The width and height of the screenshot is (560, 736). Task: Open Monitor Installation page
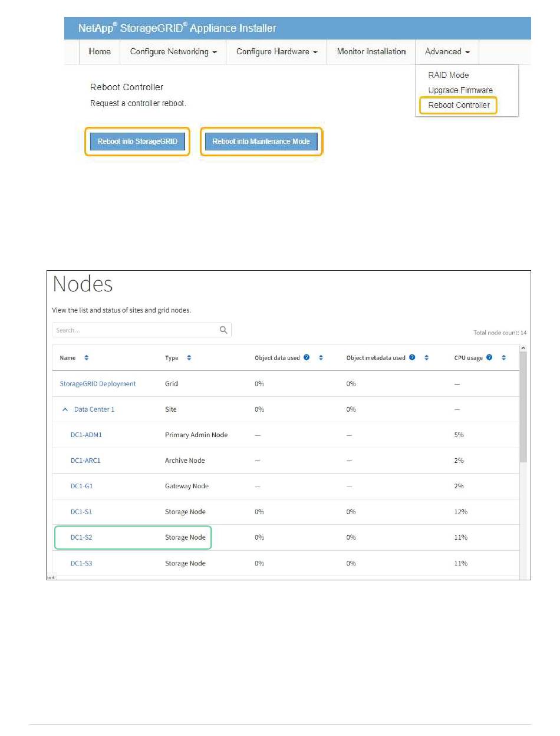click(371, 52)
